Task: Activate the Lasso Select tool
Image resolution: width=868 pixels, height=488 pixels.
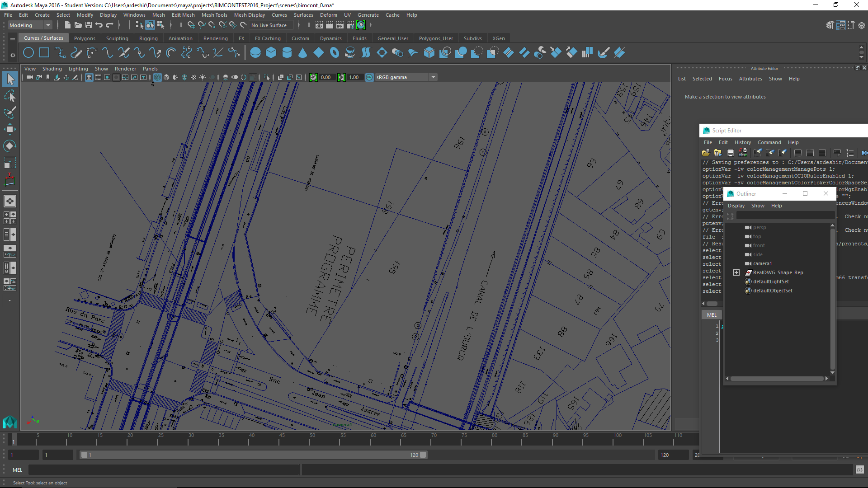Action: [x=10, y=96]
